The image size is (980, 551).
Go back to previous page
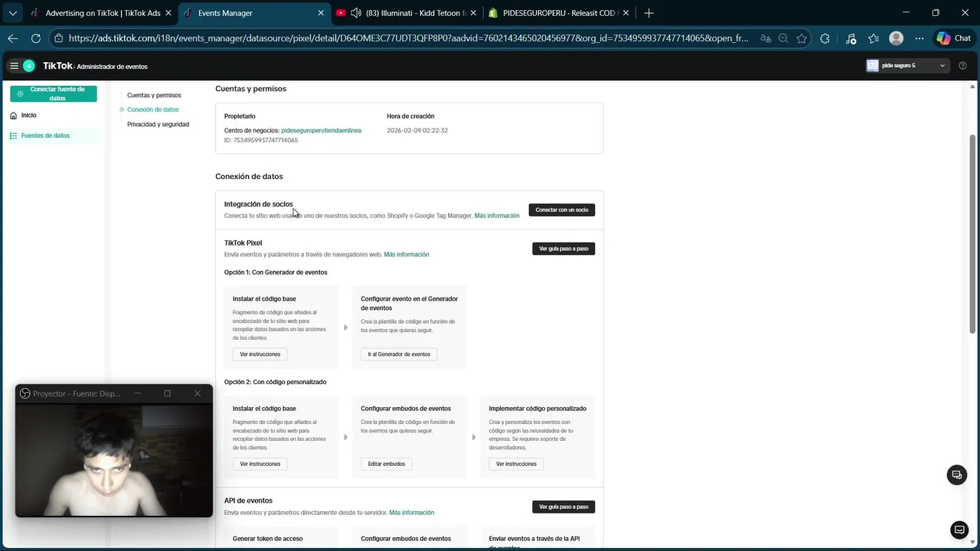click(13, 38)
